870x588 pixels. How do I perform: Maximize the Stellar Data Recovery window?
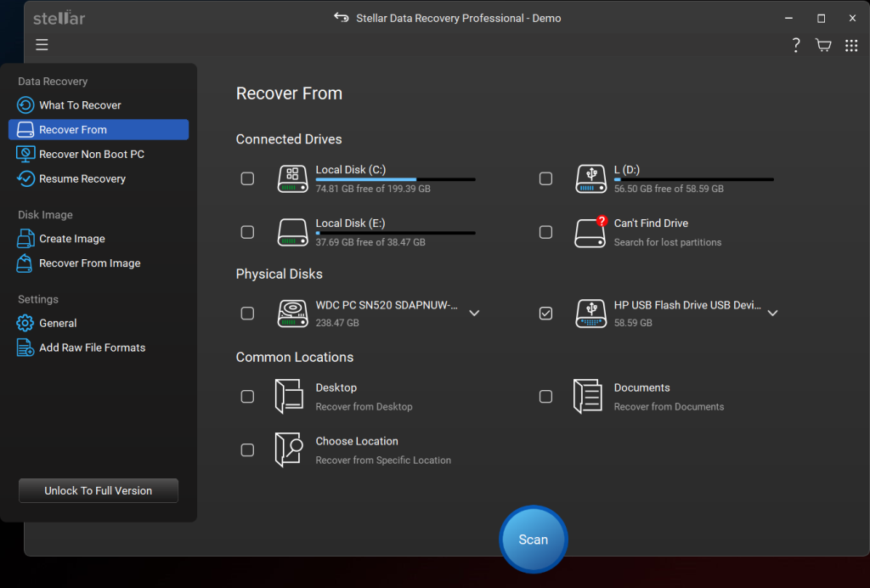822,18
